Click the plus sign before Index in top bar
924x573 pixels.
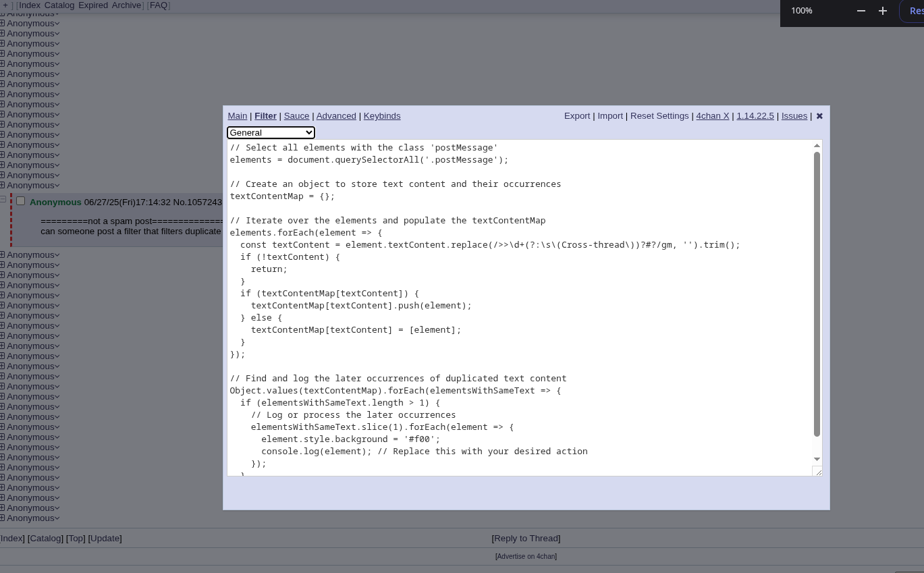pos(5,5)
